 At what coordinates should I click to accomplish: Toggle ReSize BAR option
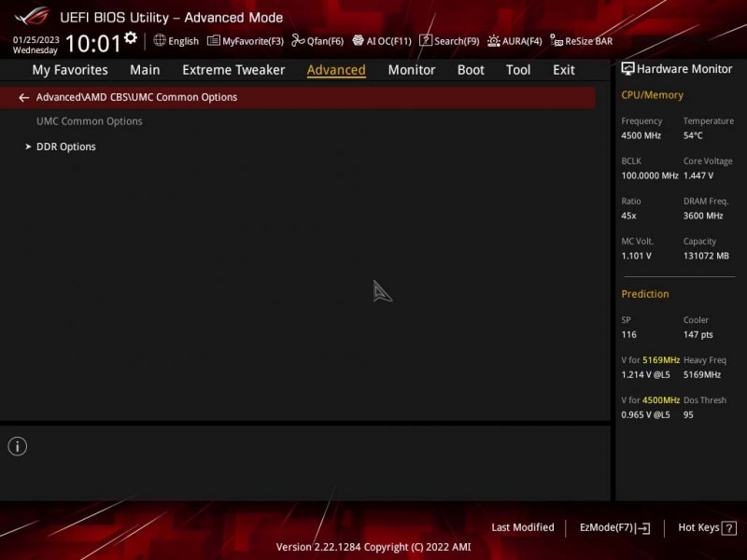tap(581, 41)
